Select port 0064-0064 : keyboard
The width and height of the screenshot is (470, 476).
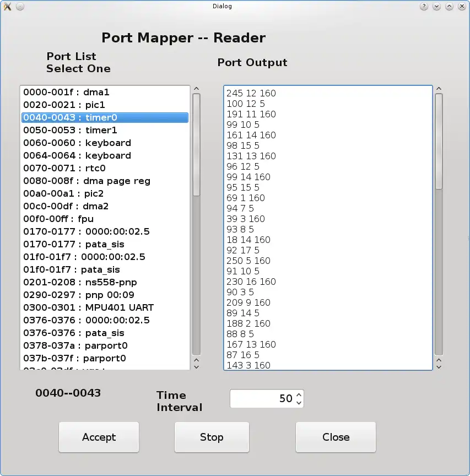105,155
